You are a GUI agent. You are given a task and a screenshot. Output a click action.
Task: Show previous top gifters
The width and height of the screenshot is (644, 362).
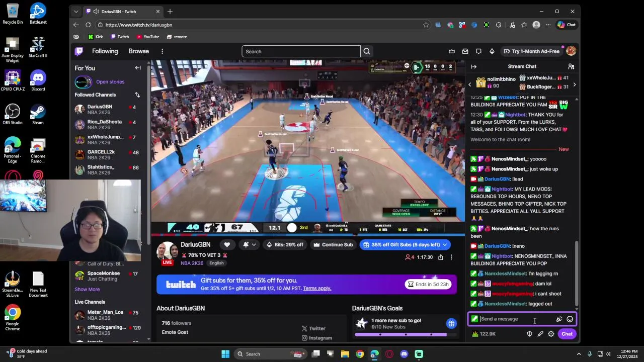click(x=470, y=84)
